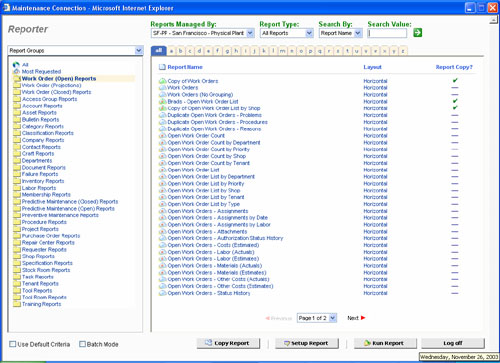
Task: Select the 'p' alphabet tab
Action: point(310,51)
